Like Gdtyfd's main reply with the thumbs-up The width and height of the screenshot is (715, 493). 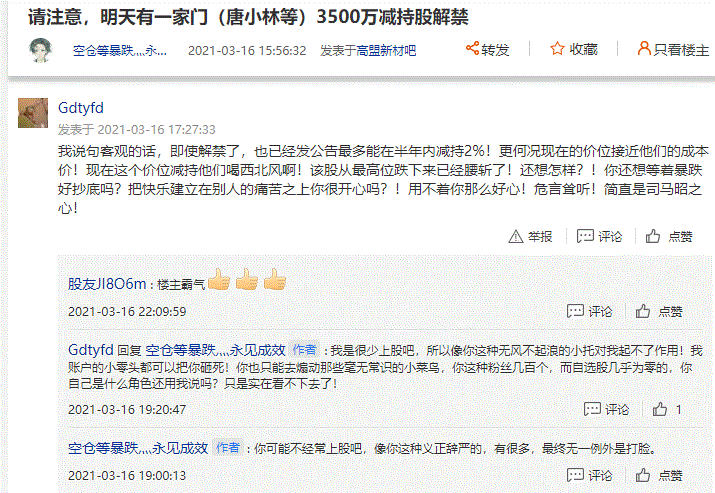653,236
